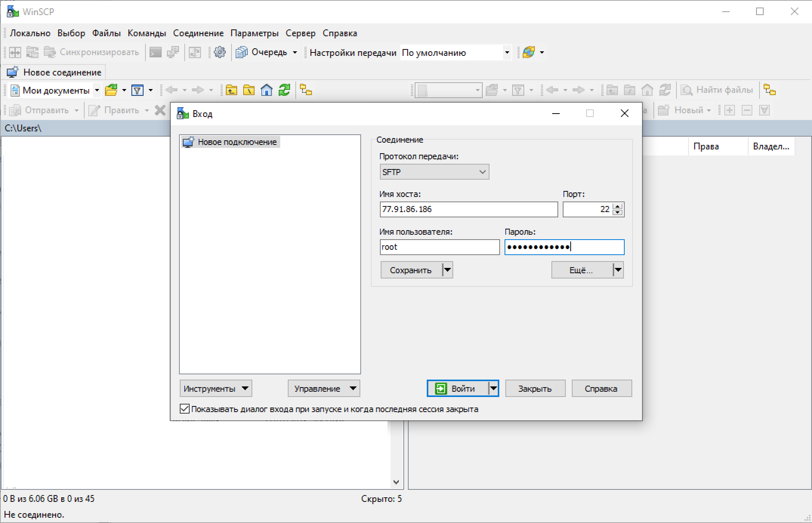Open the settings gear icon in the toolbar

coord(219,52)
